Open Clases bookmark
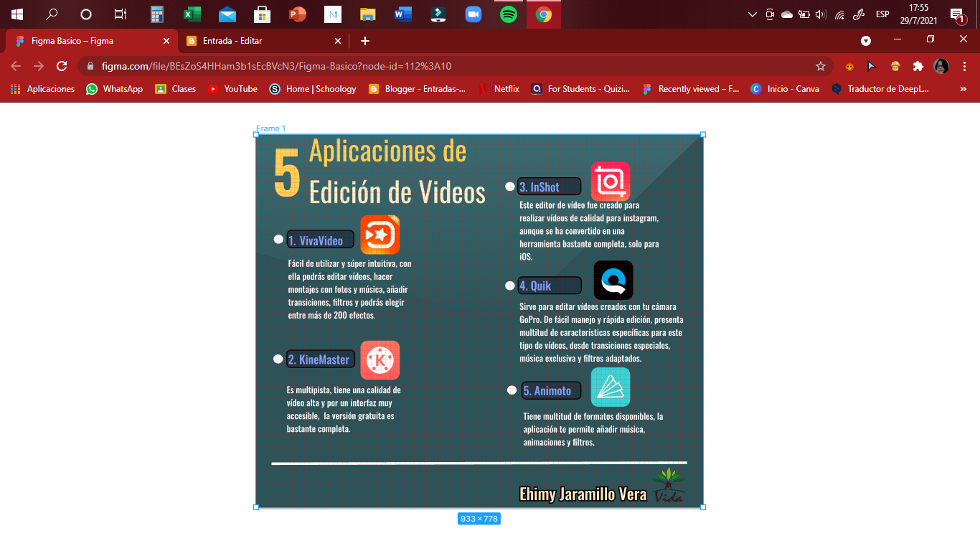This screenshot has width=980, height=551. (176, 89)
